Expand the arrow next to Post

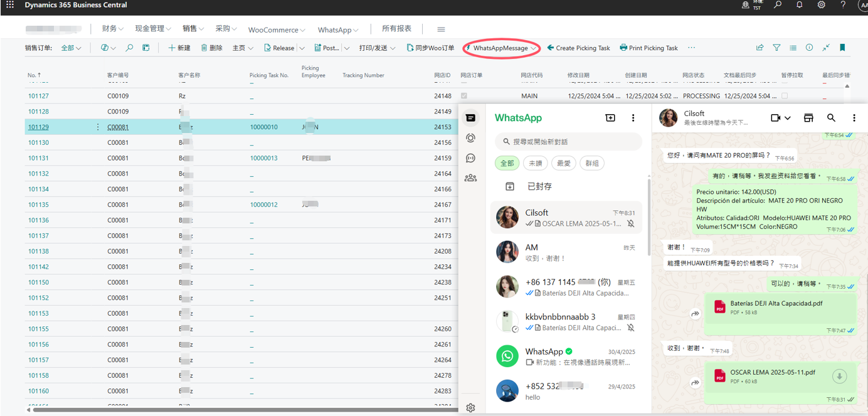346,48
